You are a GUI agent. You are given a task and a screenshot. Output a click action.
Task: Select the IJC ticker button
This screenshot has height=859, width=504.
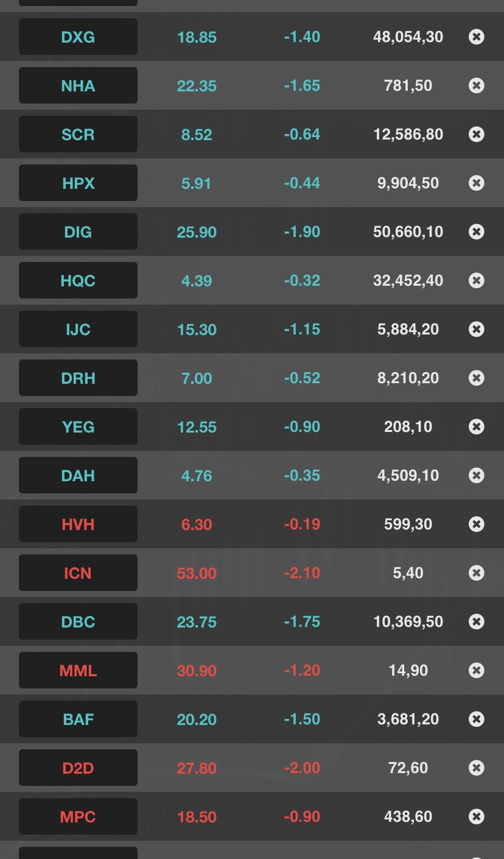click(78, 330)
